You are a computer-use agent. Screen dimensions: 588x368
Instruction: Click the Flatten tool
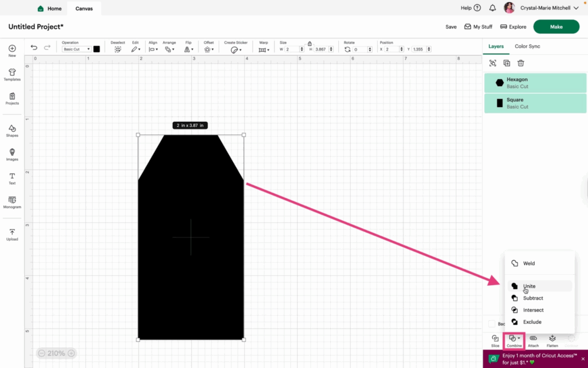[552, 341]
